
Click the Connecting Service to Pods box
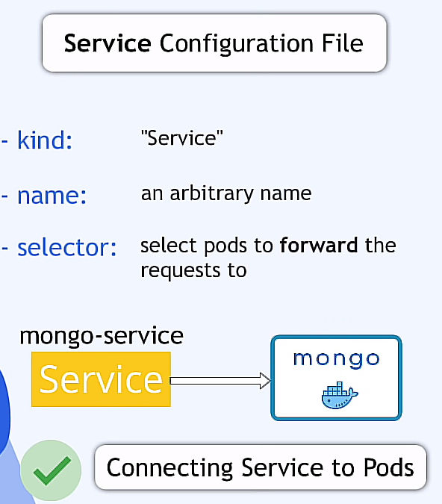coord(261,467)
